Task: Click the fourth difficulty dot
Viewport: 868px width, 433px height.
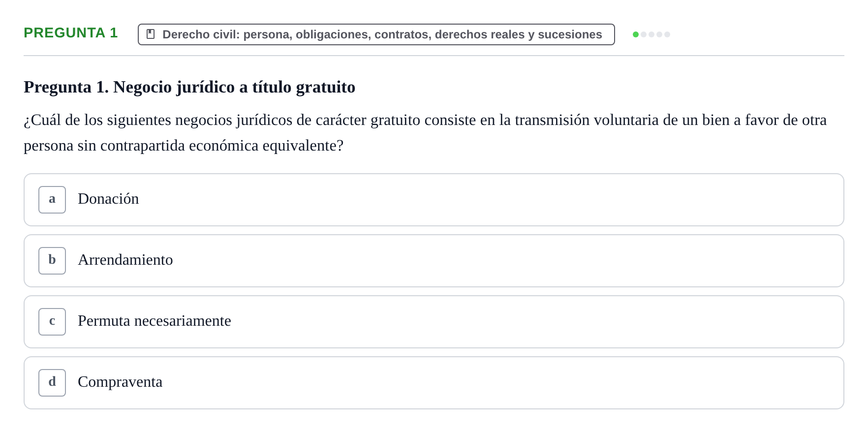Action: [x=659, y=34]
